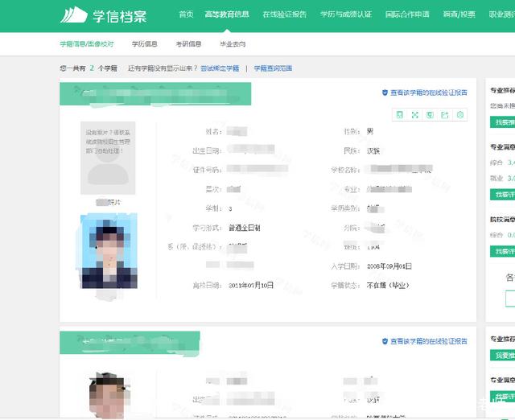The width and height of the screenshot is (515, 420).
Task: Click the share/export icon in first record toolbar
Action: [x=445, y=115]
